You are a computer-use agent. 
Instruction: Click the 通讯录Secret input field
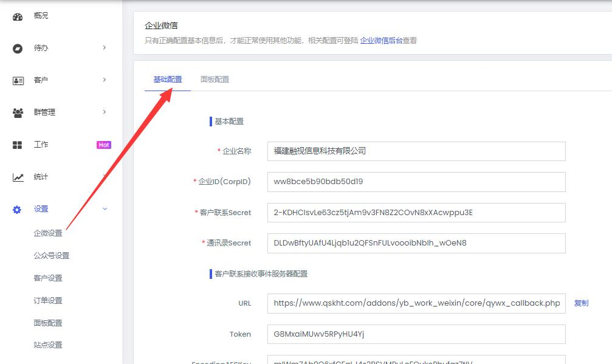(416, 243)
